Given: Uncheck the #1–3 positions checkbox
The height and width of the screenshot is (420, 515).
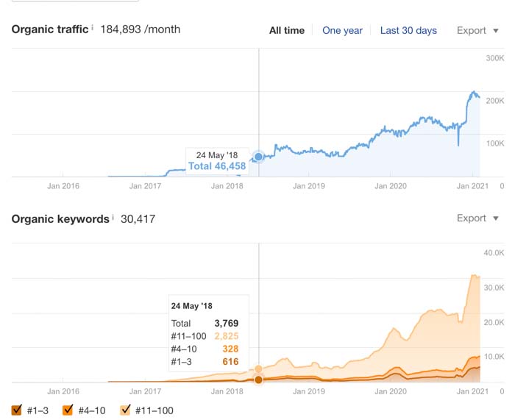Looking at the screenshot, I should (x=16, y=410).
